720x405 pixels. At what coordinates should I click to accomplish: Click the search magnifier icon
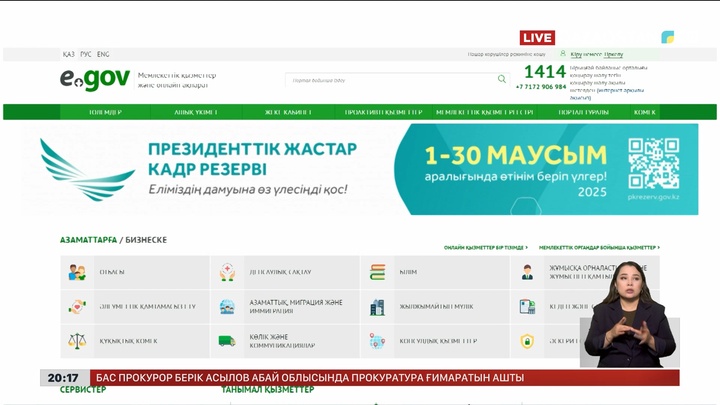coord(502,79)
